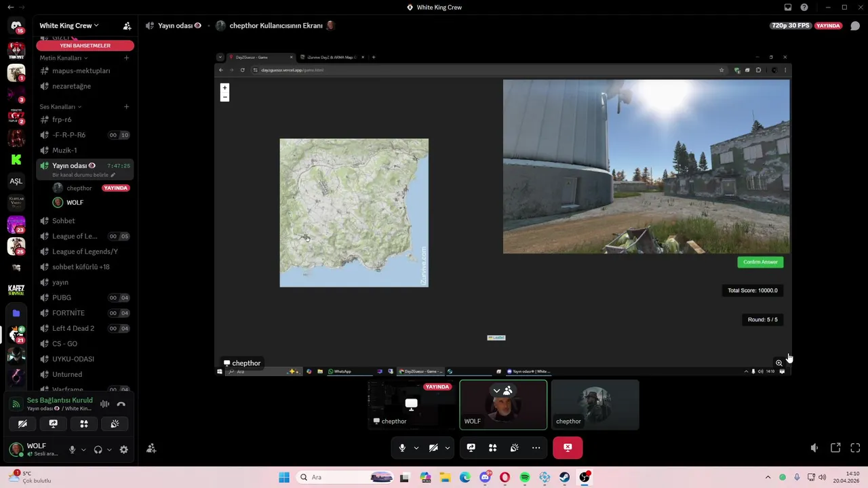This screenshot has height=488, width=868.
Task: Open the green K server icon
Action: [x=16, y=159]
